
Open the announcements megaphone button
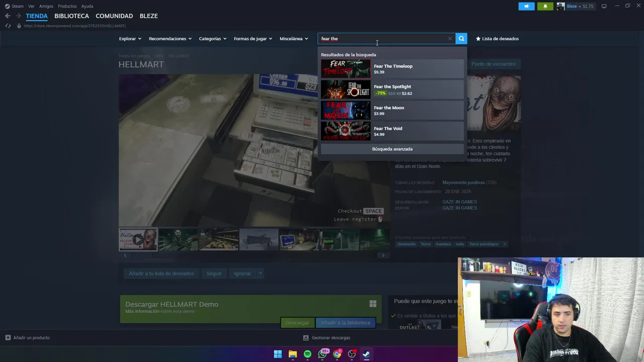tap(526, 6)
